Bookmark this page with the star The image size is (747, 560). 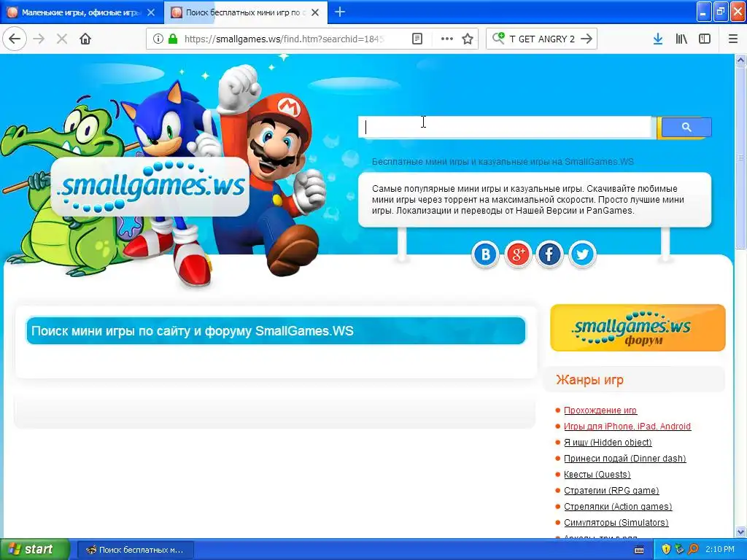468,39
